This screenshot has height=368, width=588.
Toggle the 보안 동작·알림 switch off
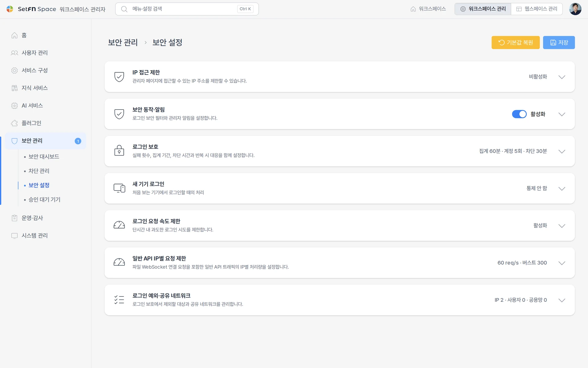coord(519,114)
